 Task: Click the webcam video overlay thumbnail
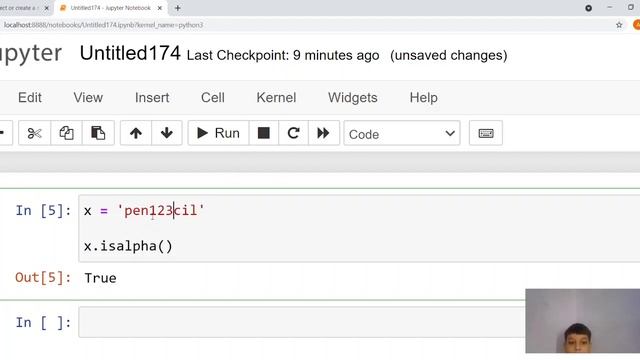point(582,321)
